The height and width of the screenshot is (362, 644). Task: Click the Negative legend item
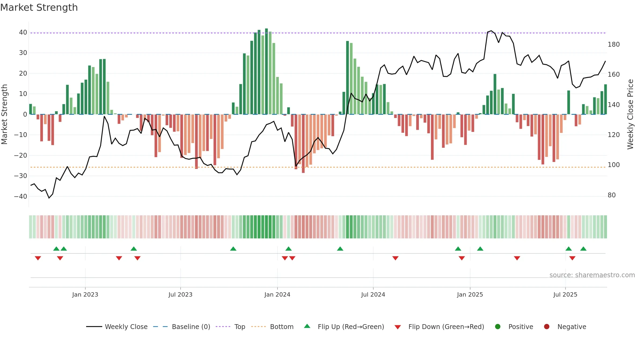(565, 327)
